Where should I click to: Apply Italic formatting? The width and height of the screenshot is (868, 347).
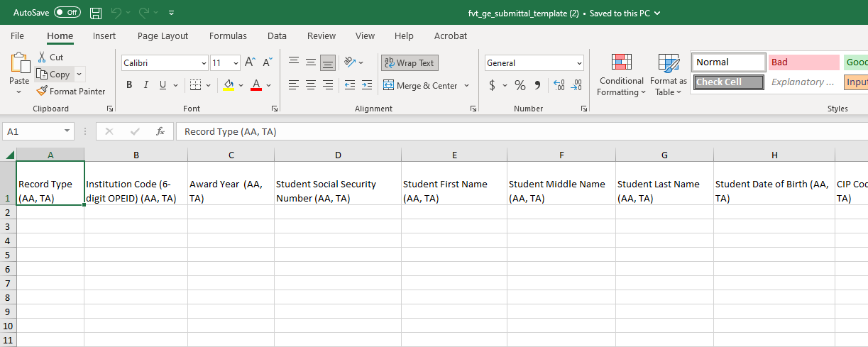pos(146,85)
